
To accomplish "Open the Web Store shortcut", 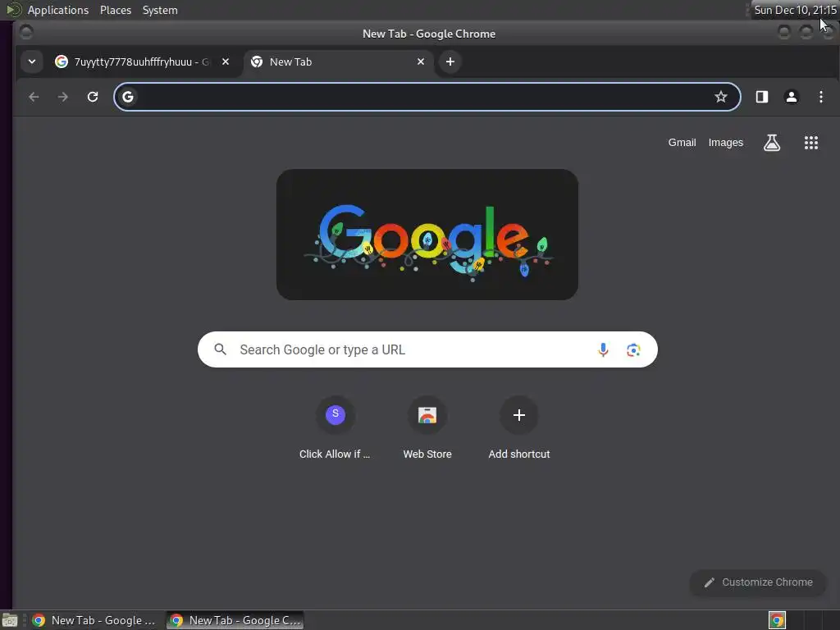I will (x=427, y=428).
